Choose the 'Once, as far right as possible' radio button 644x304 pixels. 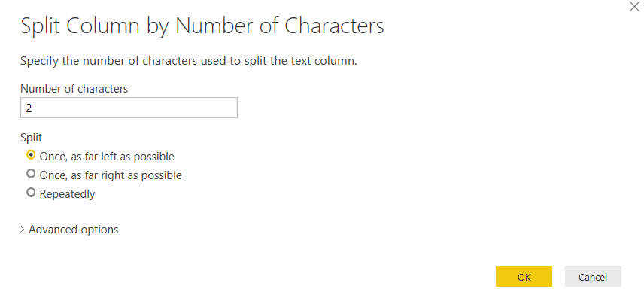coord(31,175)
